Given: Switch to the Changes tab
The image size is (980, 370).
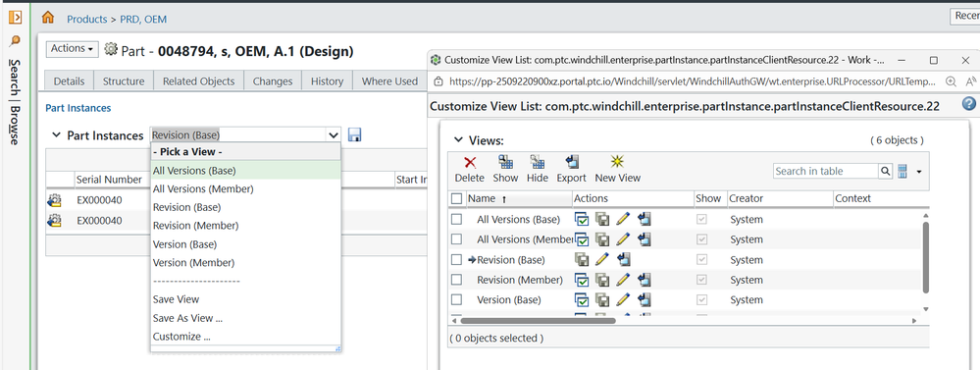Looking at the screenshot, I should click(273, 81).
